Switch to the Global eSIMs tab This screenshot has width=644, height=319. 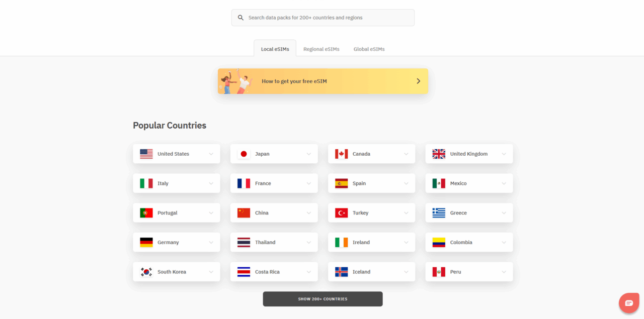(x=369, y=49)
